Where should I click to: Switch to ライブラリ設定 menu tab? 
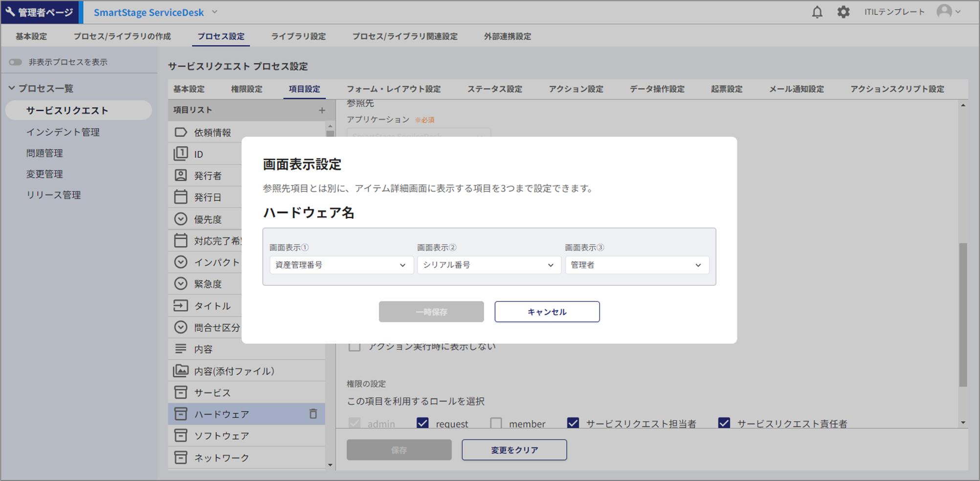click(298, 36)
